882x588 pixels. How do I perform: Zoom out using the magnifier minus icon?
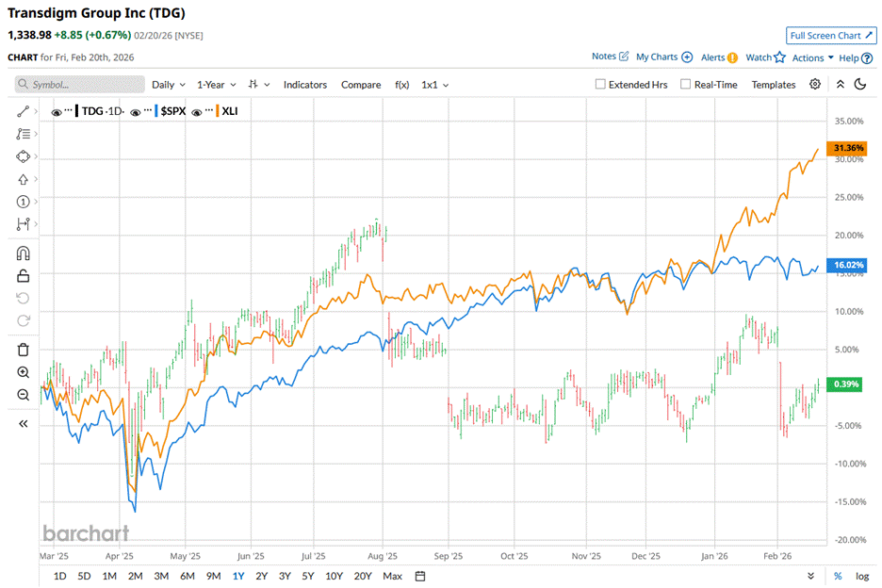click(x=24, y=395)
